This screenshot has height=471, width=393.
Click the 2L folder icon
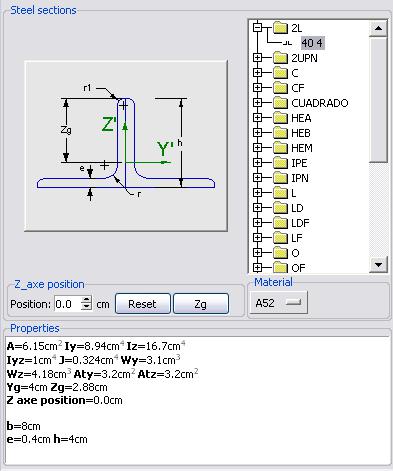(x=280, y=28)
